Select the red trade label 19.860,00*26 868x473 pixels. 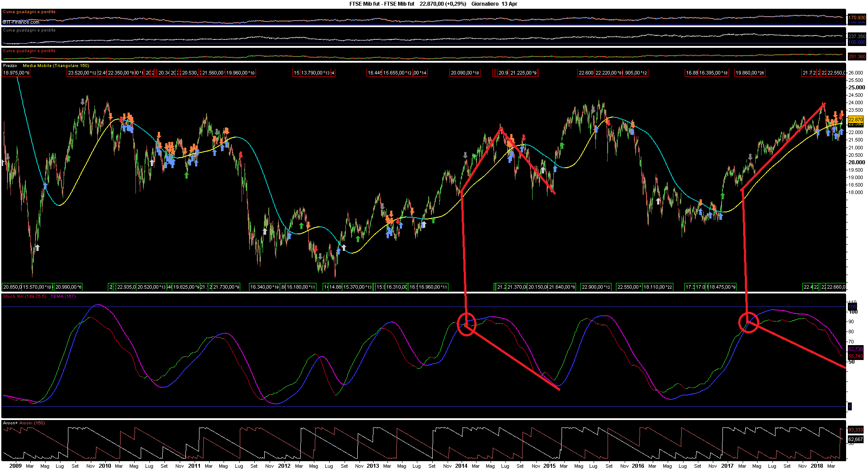(x=750, y=73)
